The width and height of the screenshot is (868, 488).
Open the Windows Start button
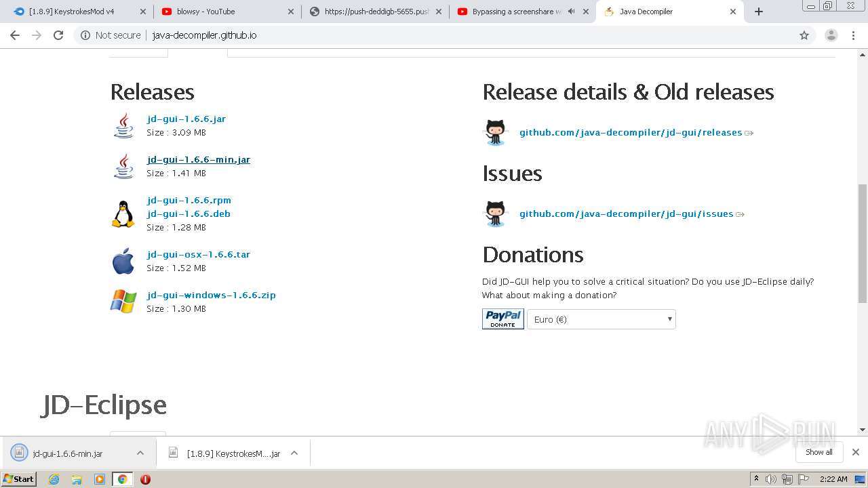click(19, 479)
